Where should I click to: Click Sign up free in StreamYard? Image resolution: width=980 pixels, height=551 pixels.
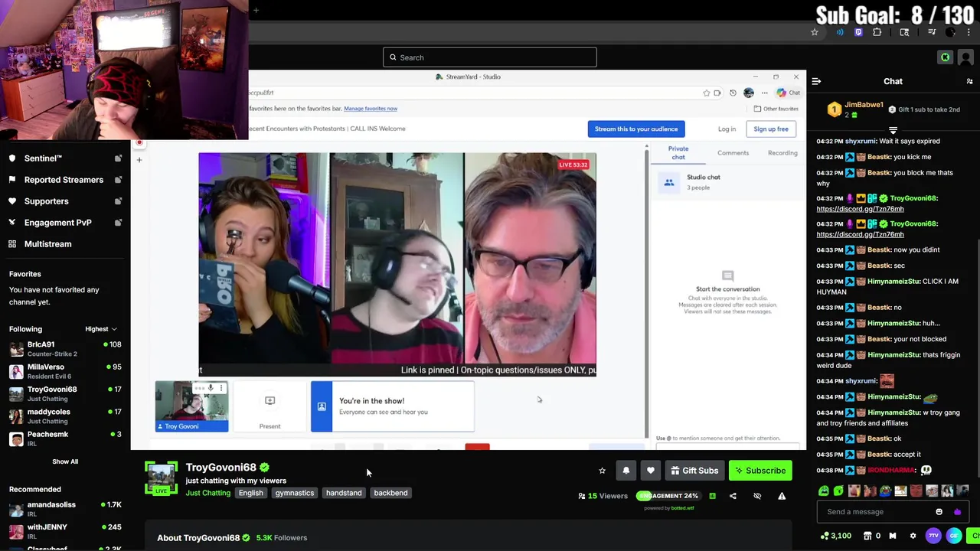click(771, 129)
